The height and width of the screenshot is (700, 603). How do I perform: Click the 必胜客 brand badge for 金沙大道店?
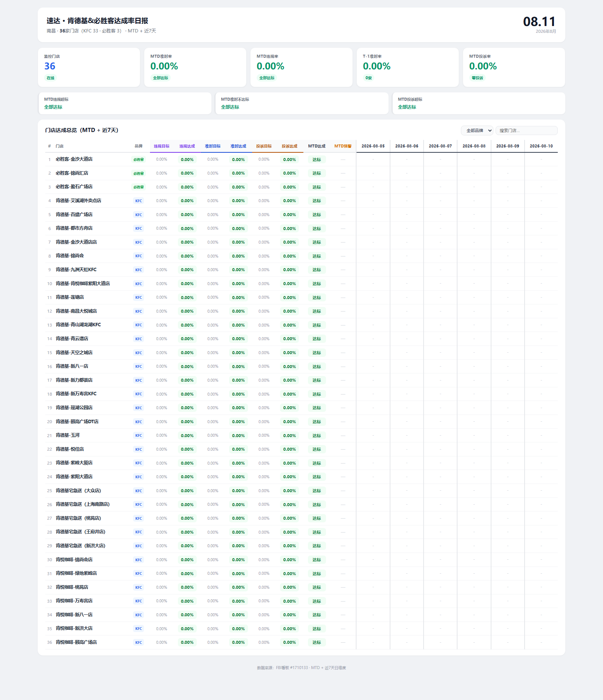click(x=138, y=160)
